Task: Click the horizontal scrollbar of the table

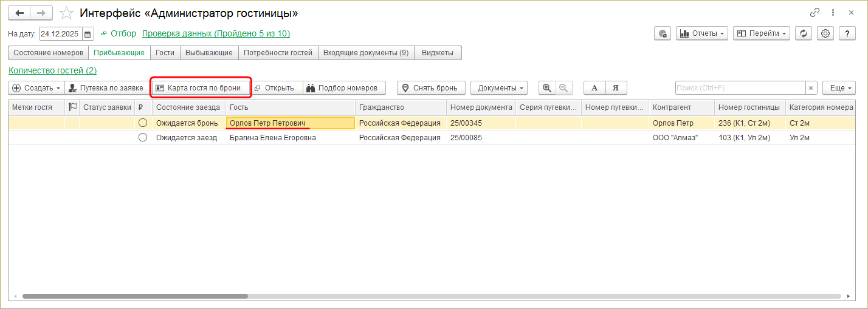Action: pos(135,296)
